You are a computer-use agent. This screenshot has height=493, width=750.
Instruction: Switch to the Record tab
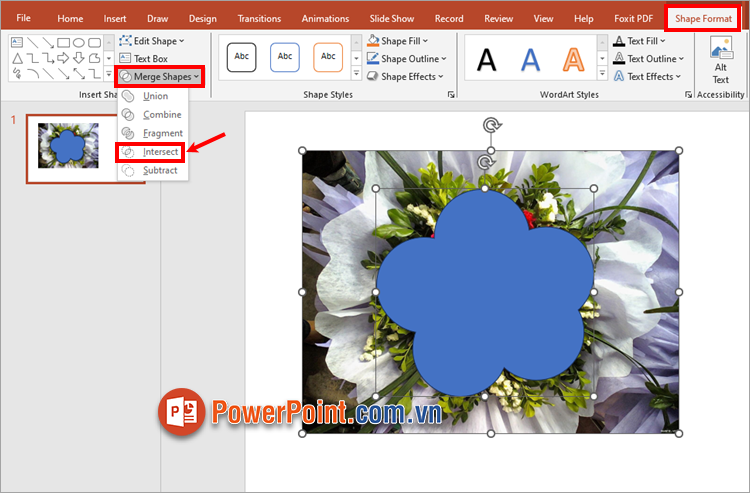coord(449,19)
